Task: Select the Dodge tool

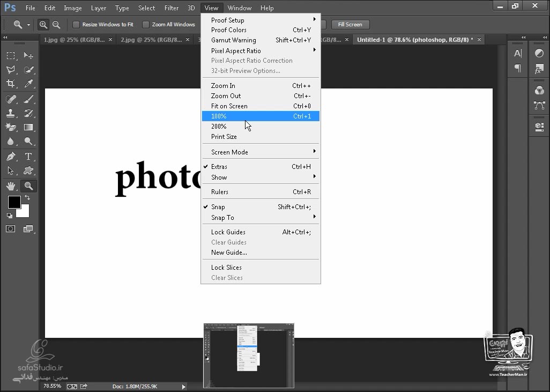Action: 28,141
